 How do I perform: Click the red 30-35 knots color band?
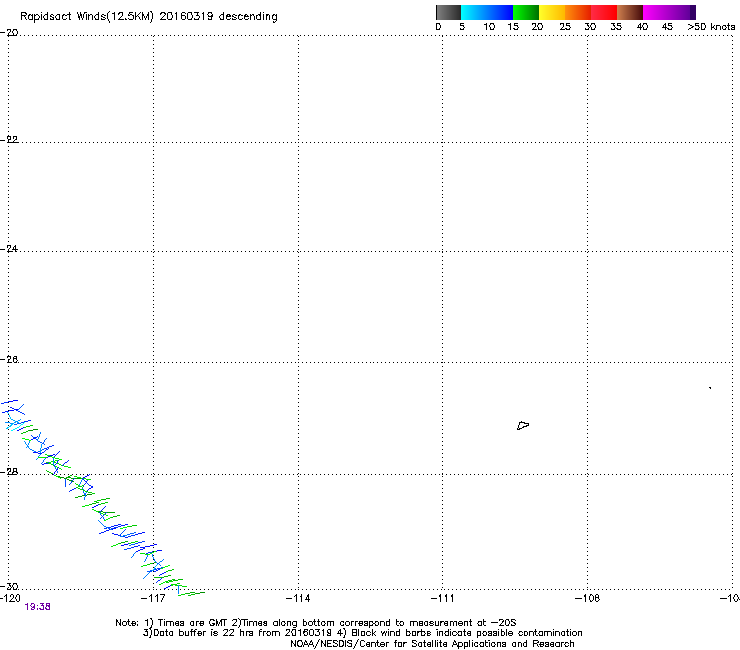pos(604,12)
